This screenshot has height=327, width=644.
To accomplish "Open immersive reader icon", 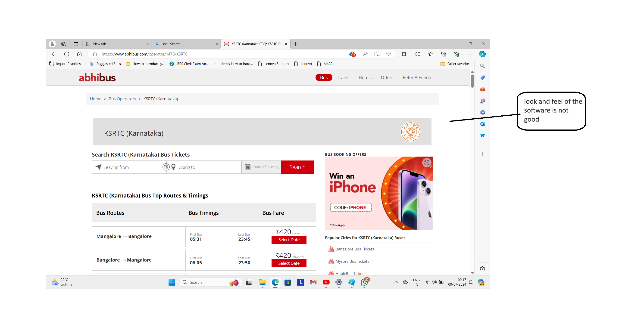I will (x=377, y=54).
